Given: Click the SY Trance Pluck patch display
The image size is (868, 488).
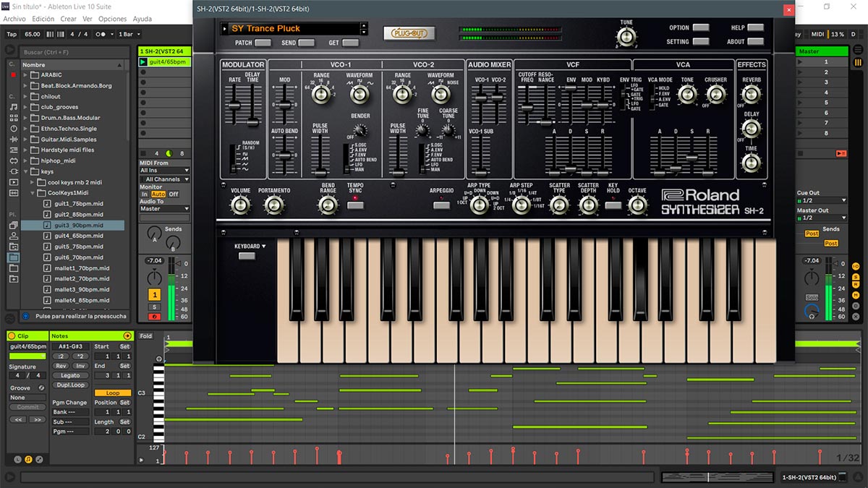Looking at the screenshot, I should [x=295, y=29].
